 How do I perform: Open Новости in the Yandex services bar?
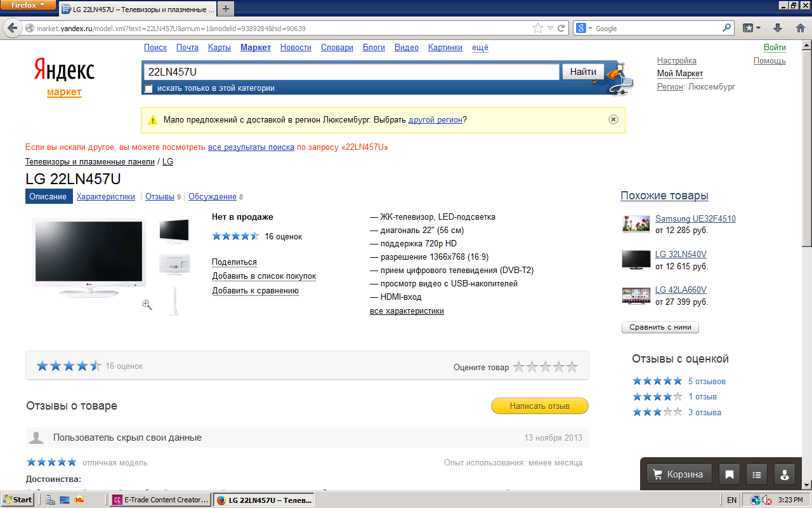pyautogui.click(x=296, y=48)
